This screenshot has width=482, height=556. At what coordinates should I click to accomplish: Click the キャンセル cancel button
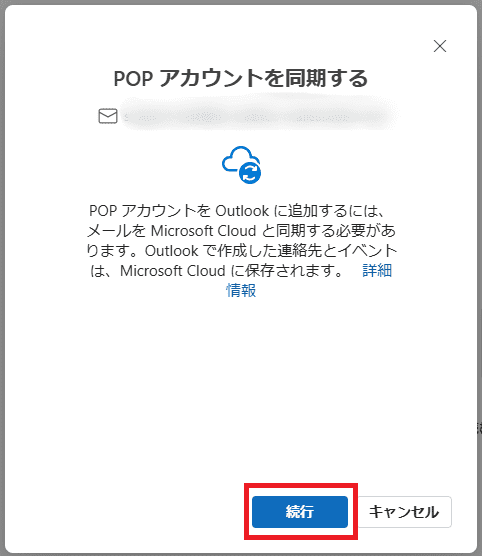click(404, 512)
